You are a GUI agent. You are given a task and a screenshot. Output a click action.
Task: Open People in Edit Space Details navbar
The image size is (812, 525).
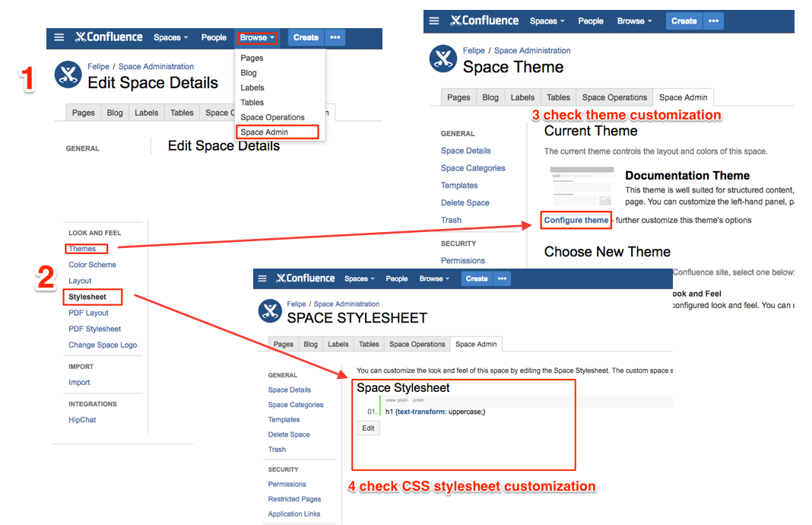pyautogui.click(x=214, y=37)
